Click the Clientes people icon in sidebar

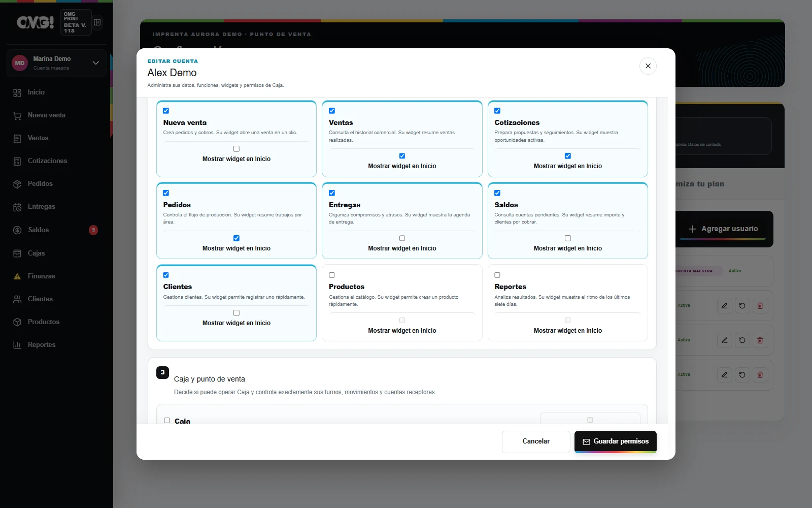tap(17, 299)
